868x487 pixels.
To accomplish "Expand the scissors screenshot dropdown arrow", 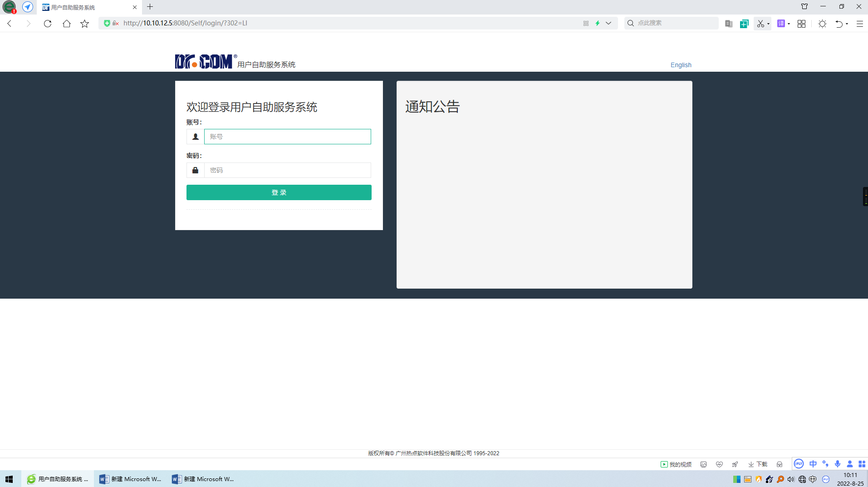I will click(768, 24).
